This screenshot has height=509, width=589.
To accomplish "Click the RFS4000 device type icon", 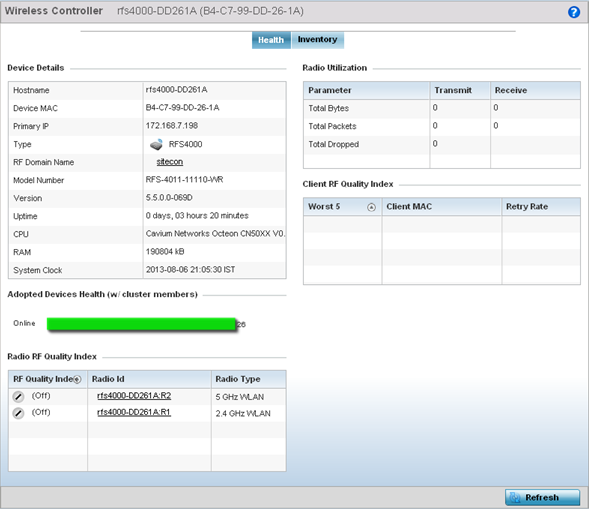I will click(156, 144).
